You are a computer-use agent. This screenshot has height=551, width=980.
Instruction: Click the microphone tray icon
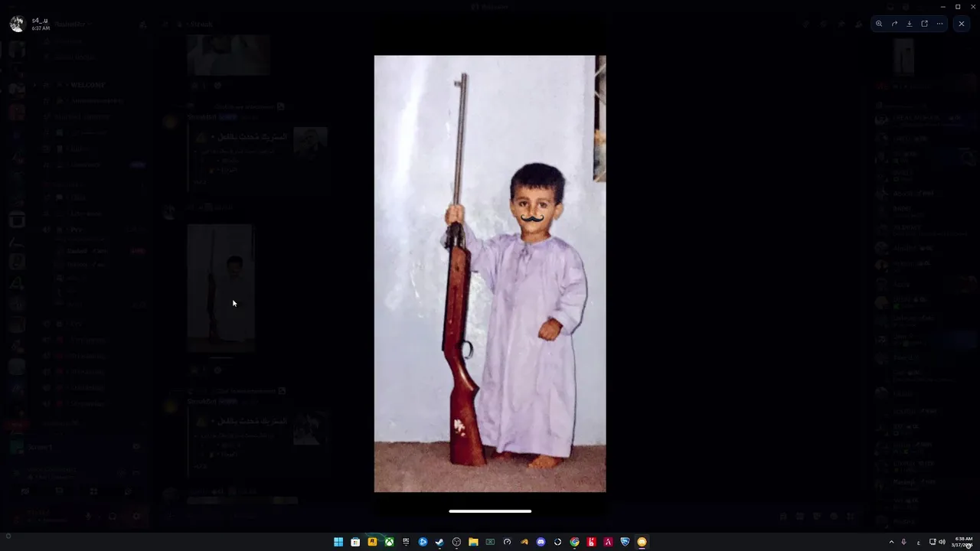[904, 542]
